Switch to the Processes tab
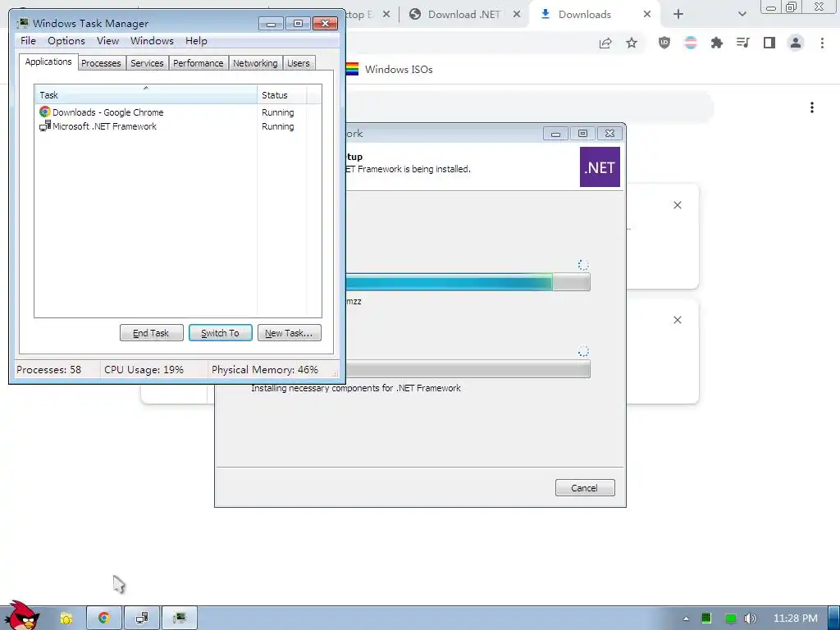Viewport: 840px width, 630px height. tap(101, 63)
